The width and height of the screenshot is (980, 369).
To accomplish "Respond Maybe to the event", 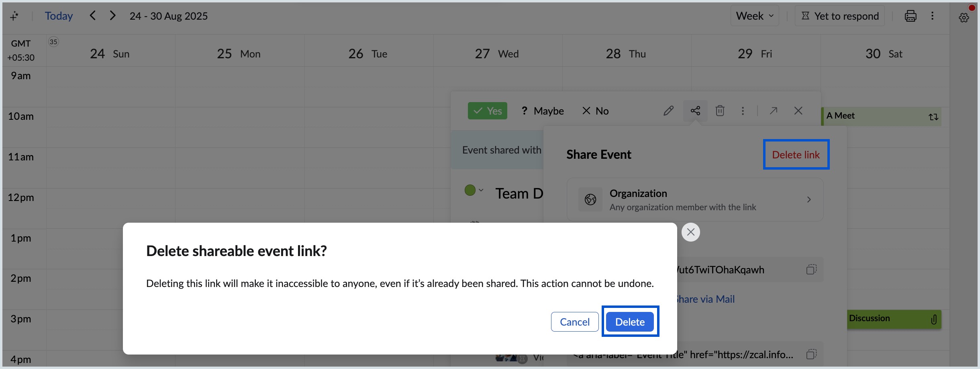I will click(x=542, y=111).
